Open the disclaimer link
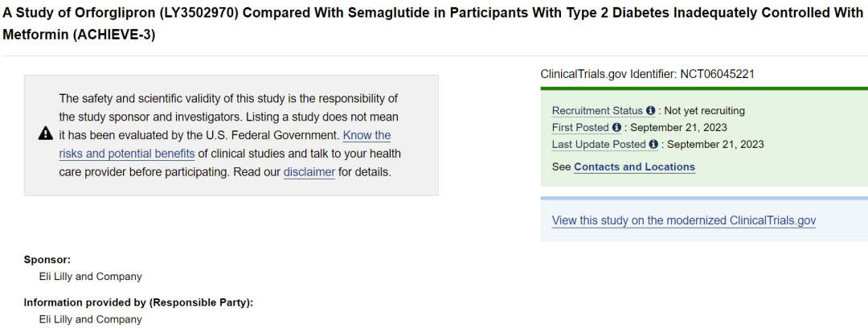The image size is (868, 329). click(309, 172)
